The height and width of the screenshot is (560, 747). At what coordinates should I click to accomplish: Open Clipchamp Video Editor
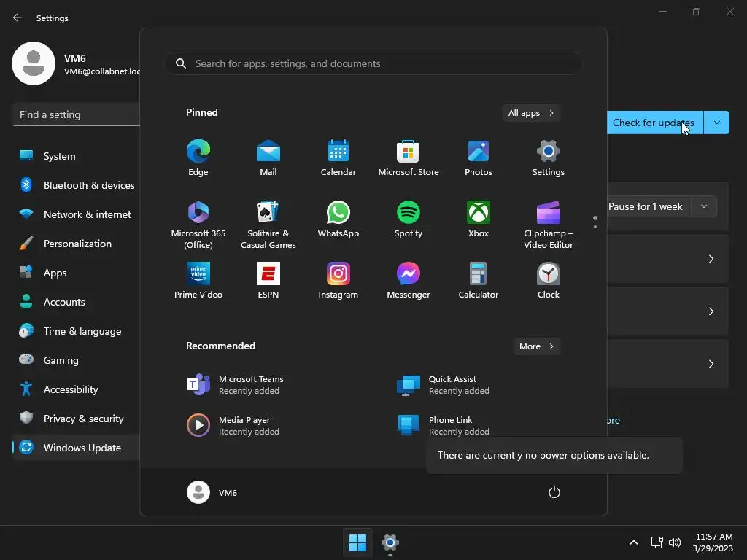(x=549, y=225)
